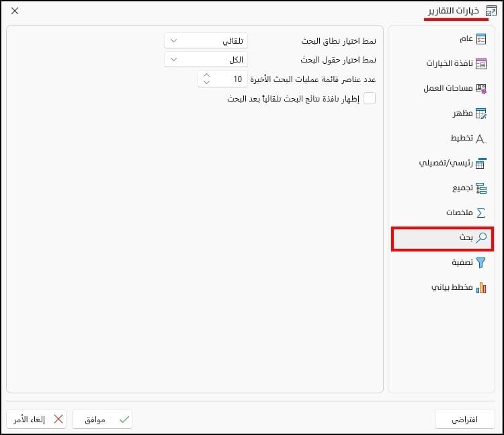The image size is (504, 435).
Task: Click the تخطيط layout letter A icon
Action: tap(481, 139)
